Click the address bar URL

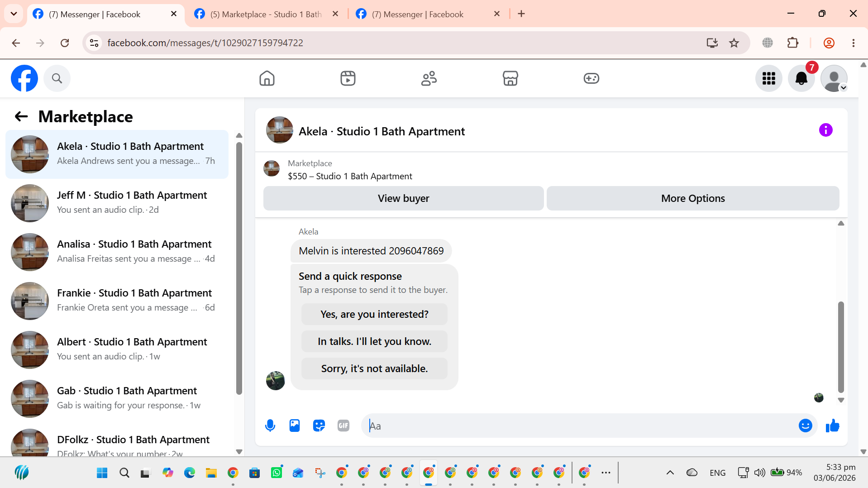click(x=205, y=43)
